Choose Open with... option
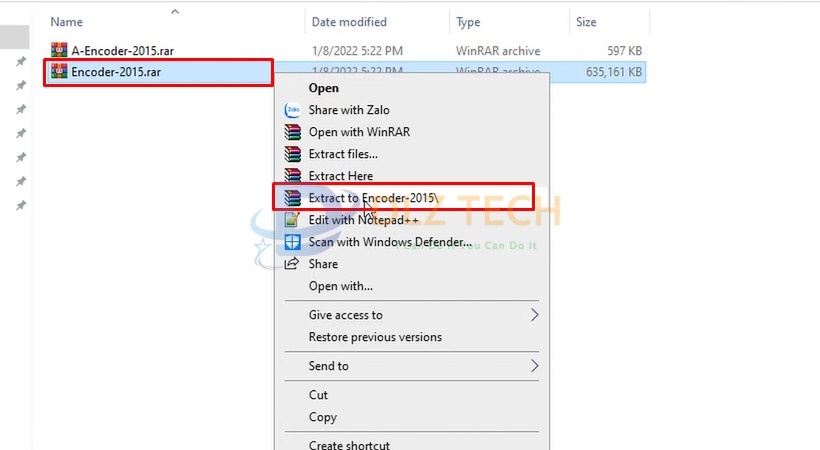The width and height of the screenshot is (820, 450). tap(340, 286)
